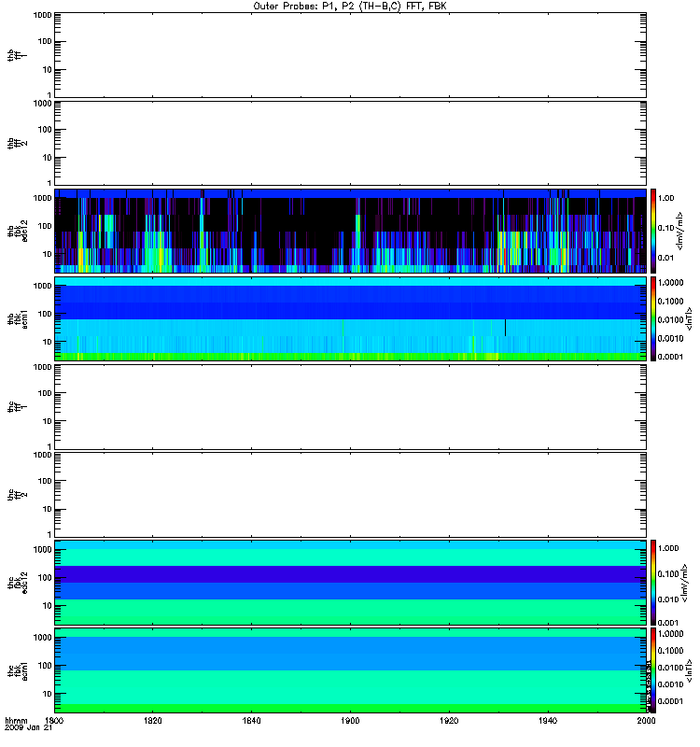Click inside the empty top thb FFT panel
Image resolution: width=700 pixels, height=747 pixels.
pyautogui.click(x=350, y=54)
